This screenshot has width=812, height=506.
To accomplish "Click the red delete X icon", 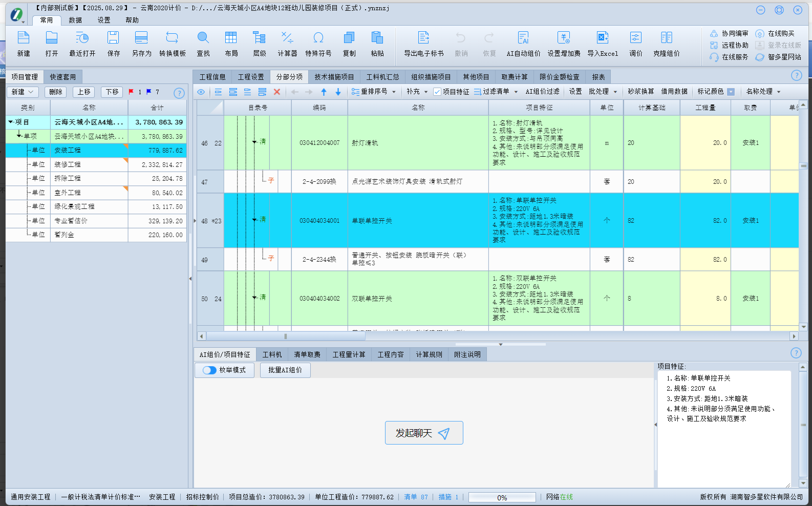I will coord(277,92).
